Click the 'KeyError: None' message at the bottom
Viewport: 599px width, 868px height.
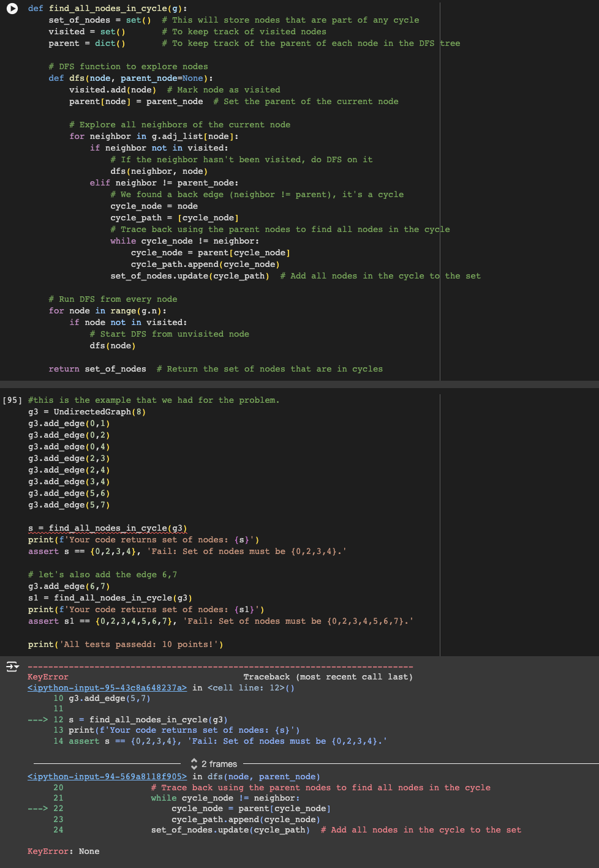[x=64, y=851]
